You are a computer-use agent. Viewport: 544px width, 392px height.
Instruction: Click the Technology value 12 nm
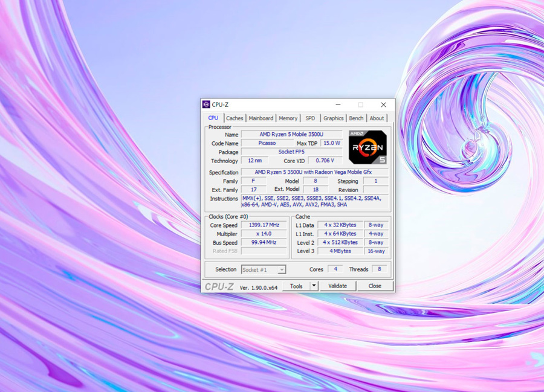pos(255,161)
